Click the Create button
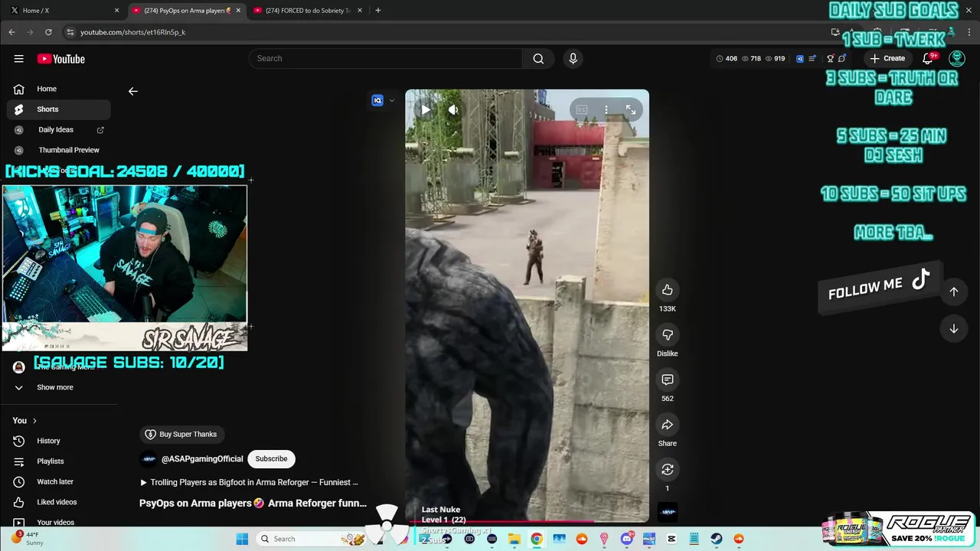Viewport: 980px width, 551px height. click(888, 58)
